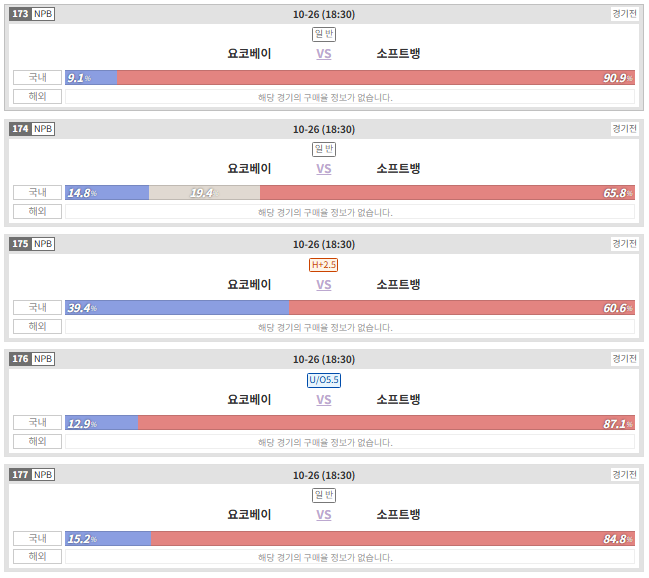Click the NPB league tag in match 176

(x=43, y=359)
